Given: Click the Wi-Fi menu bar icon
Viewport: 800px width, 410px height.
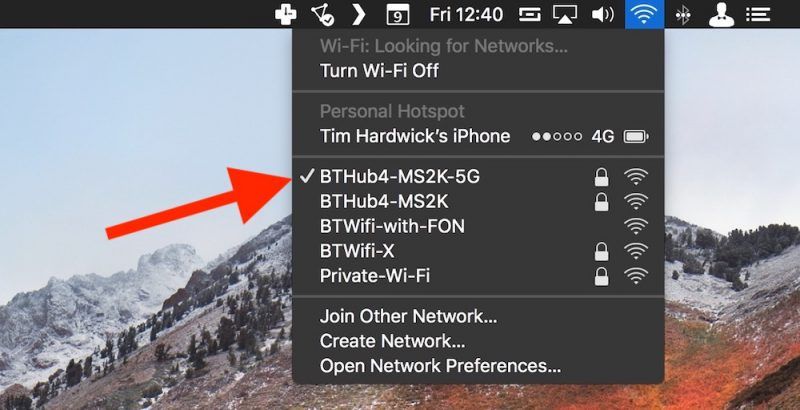Looking at the screenshot, I should tap(644, 14).
